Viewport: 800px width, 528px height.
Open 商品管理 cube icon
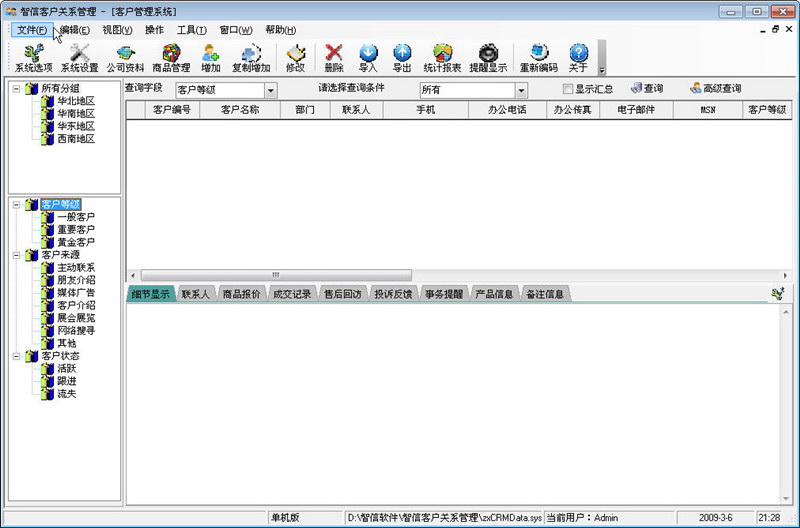171,58
